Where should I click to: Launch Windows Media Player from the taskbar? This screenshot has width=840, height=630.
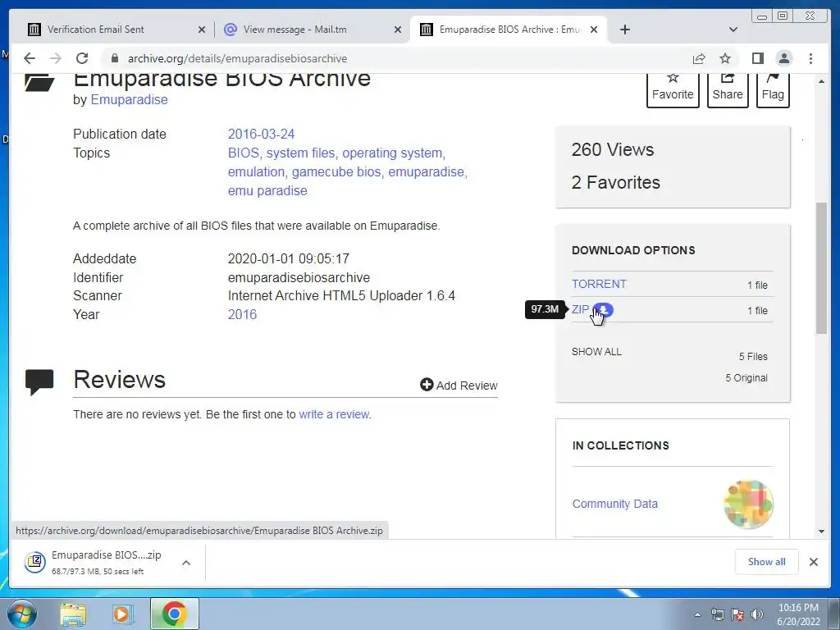click(122, 614)
